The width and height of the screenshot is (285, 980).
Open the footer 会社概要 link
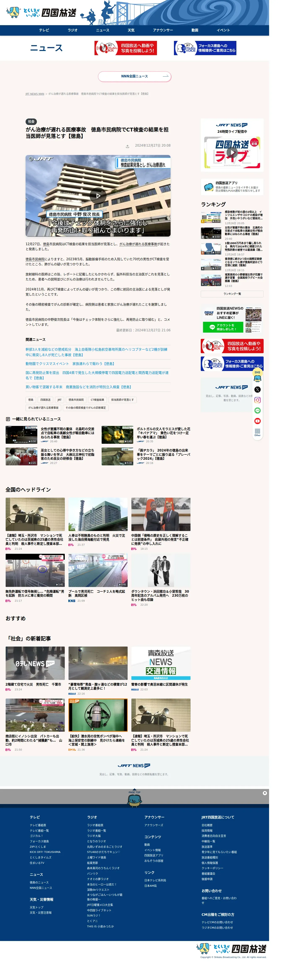pos(207,825)
